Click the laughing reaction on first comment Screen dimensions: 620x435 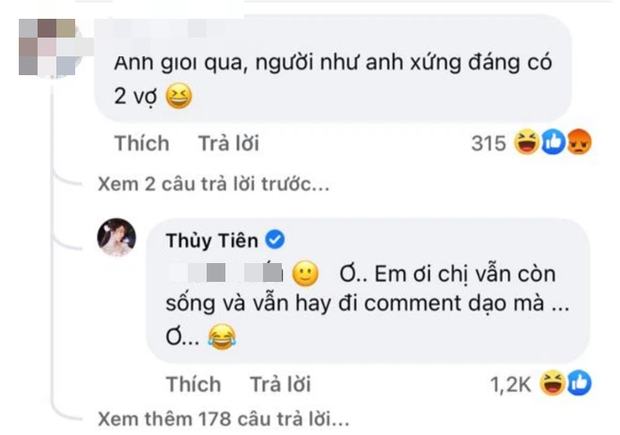pyautogui.click(x=527, y=144)
